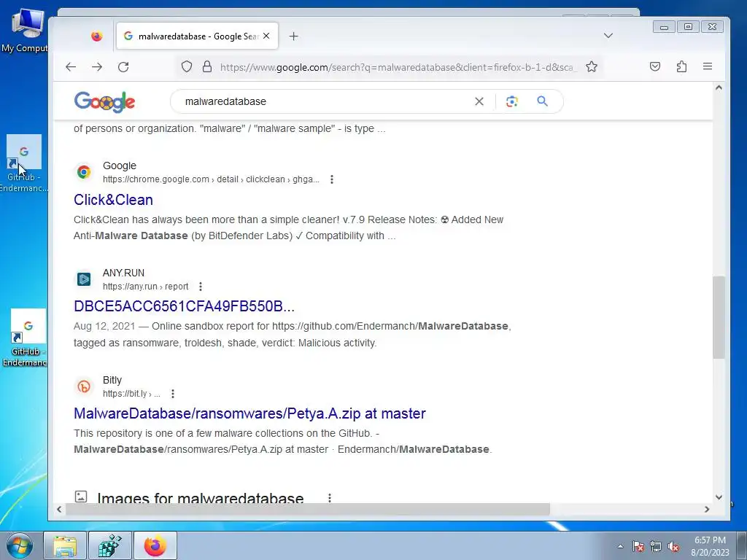Image resolution: width=747 pixels, height=560 pixels.
Task: Open Windows Explorer from taskbar
Action: tap(65, 545)
